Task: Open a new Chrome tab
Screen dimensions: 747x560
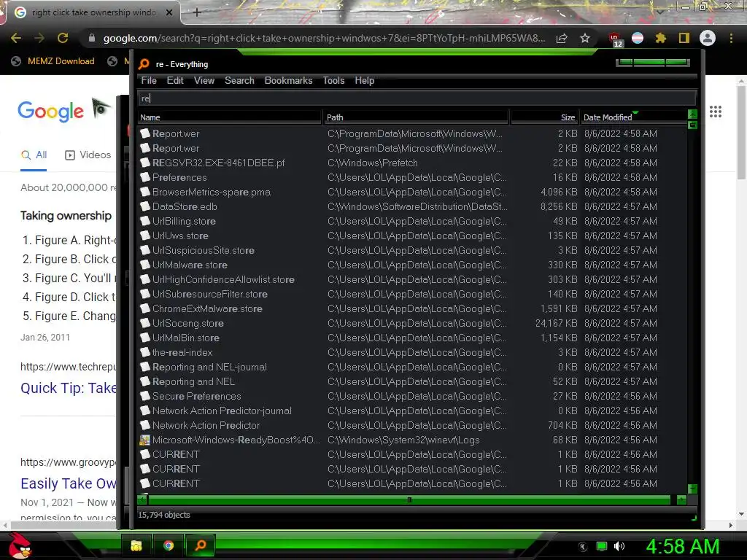Action: click(197, 12)
